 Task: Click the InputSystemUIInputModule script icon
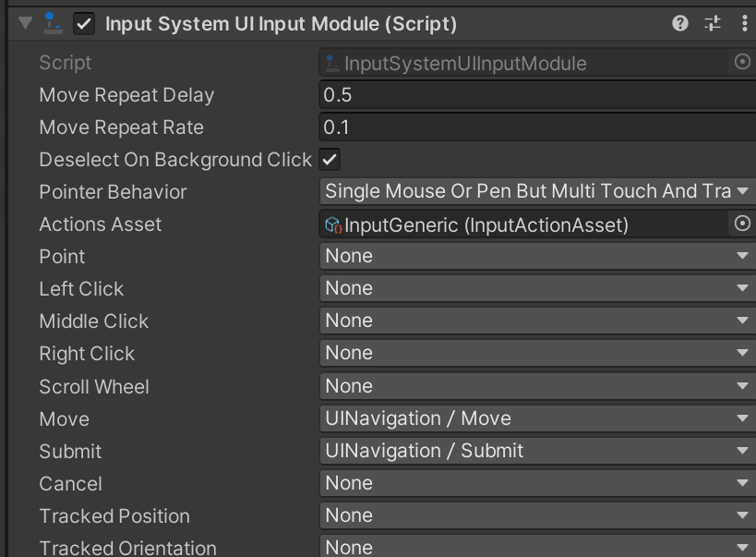pyautogui.click(x=332, y=63)
